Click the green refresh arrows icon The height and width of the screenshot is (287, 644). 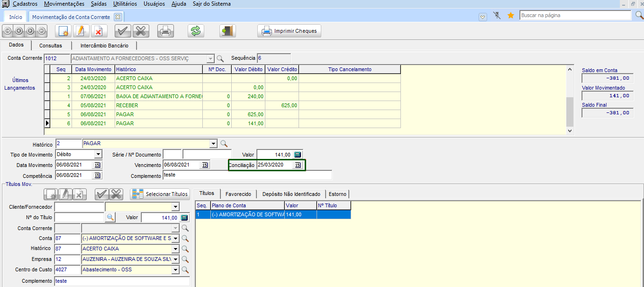tap(195, 31)
